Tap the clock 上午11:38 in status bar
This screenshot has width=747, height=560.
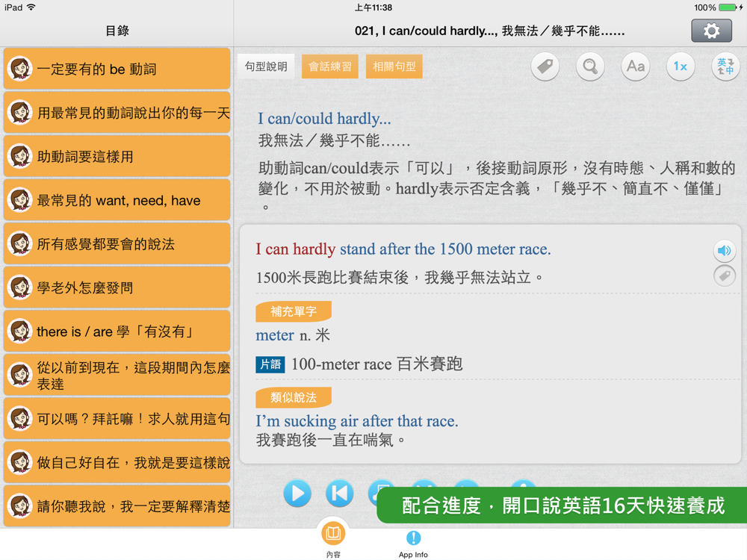pos(373,7)
